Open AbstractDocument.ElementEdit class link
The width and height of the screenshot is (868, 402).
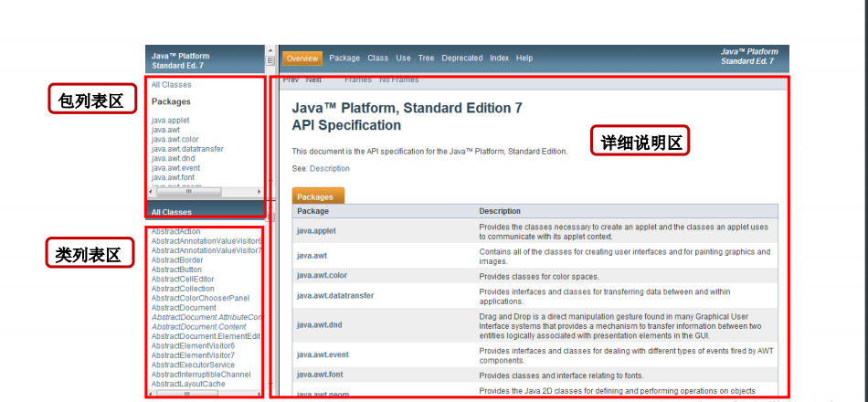coord(206,336)
